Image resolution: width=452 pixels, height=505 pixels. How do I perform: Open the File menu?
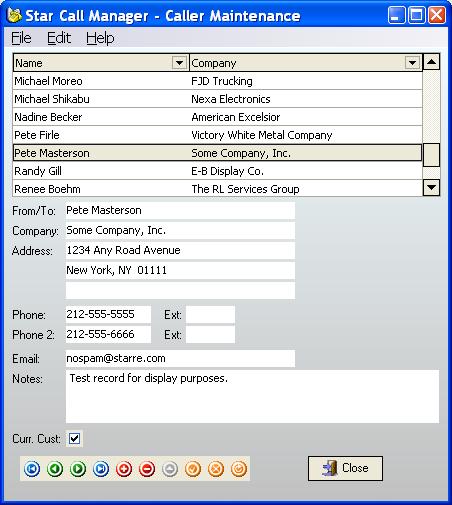21,38
